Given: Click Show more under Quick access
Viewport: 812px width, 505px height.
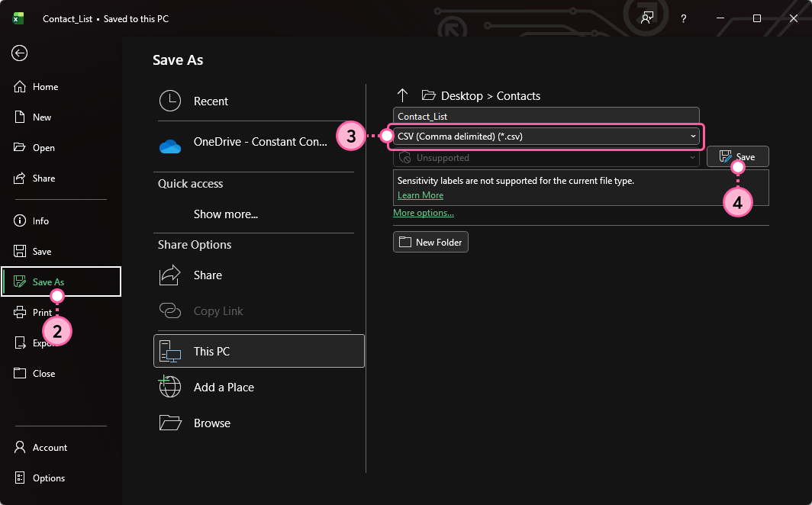Looking at the screenshot, I should coord(225,214).
